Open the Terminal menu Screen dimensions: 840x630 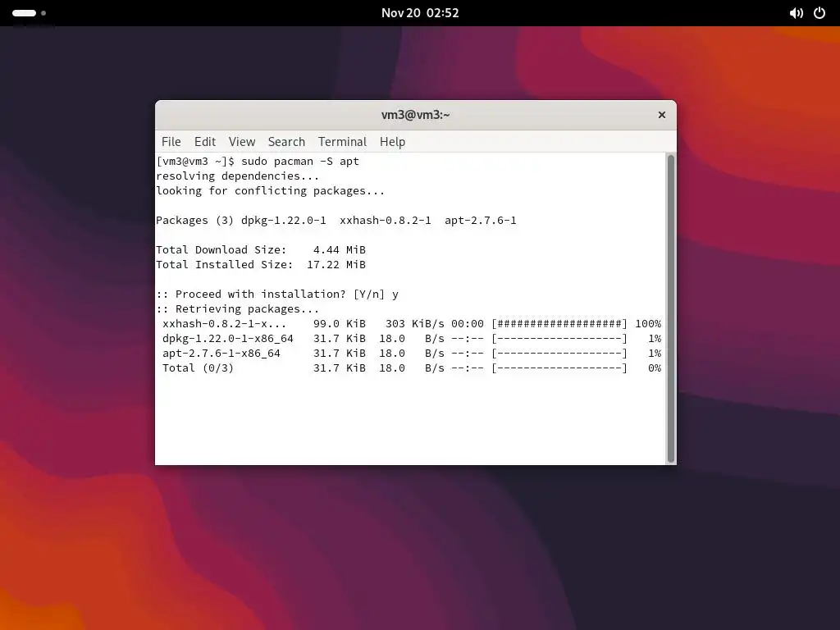click(x=342, y=141)
